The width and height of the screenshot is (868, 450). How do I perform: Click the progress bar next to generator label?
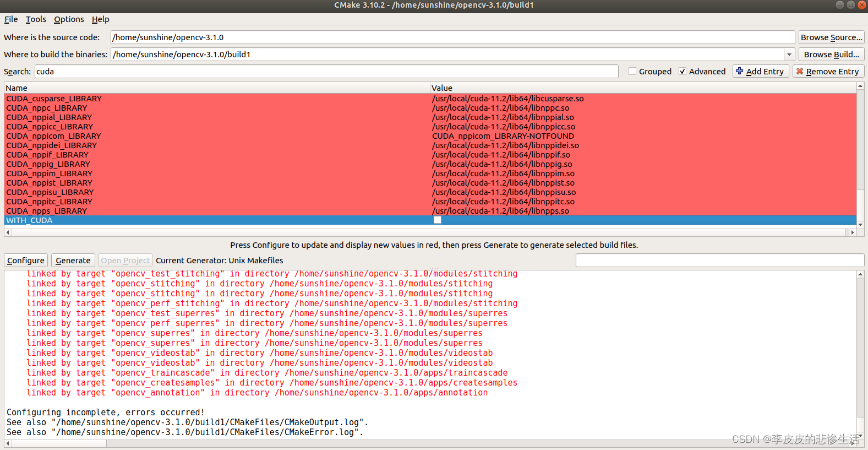[x=720, y=261]
